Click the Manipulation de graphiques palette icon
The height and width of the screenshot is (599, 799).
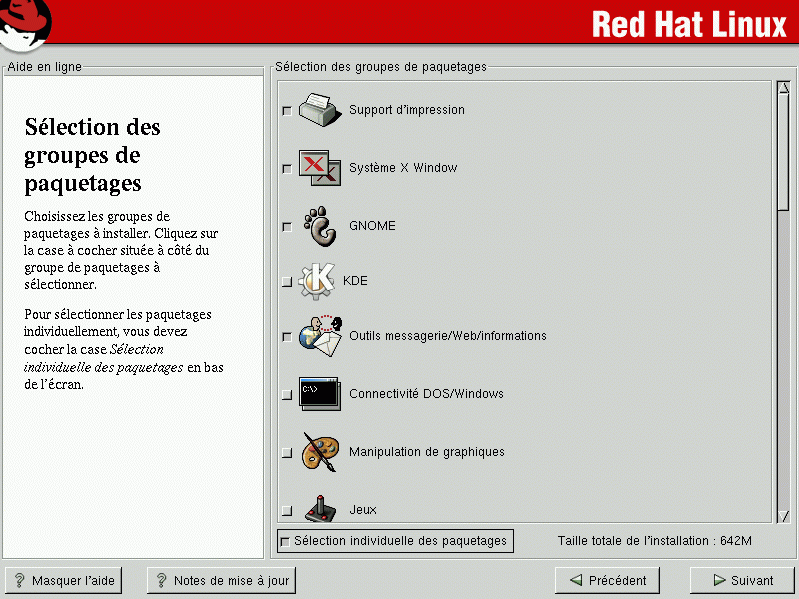[x=321, y=451]
